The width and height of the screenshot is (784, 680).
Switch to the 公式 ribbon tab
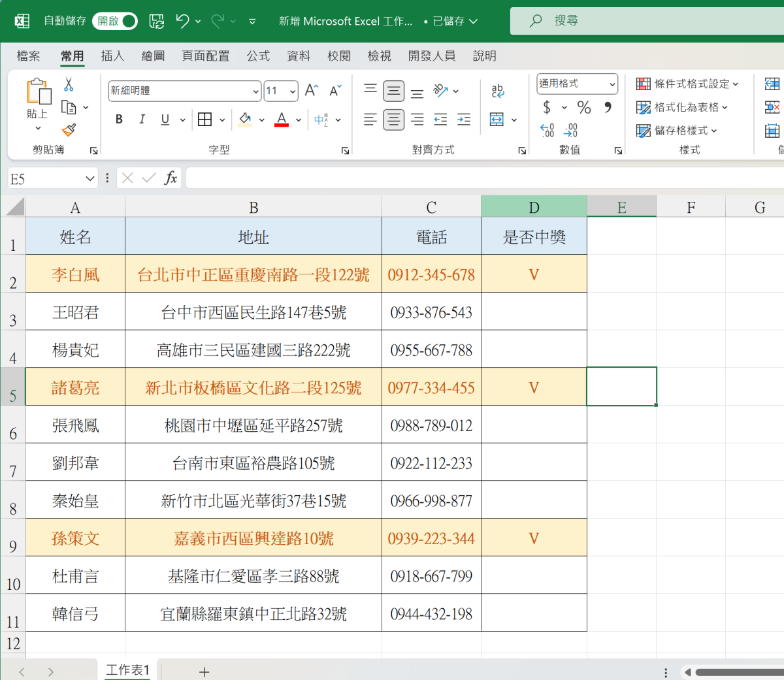pos(258,56)
